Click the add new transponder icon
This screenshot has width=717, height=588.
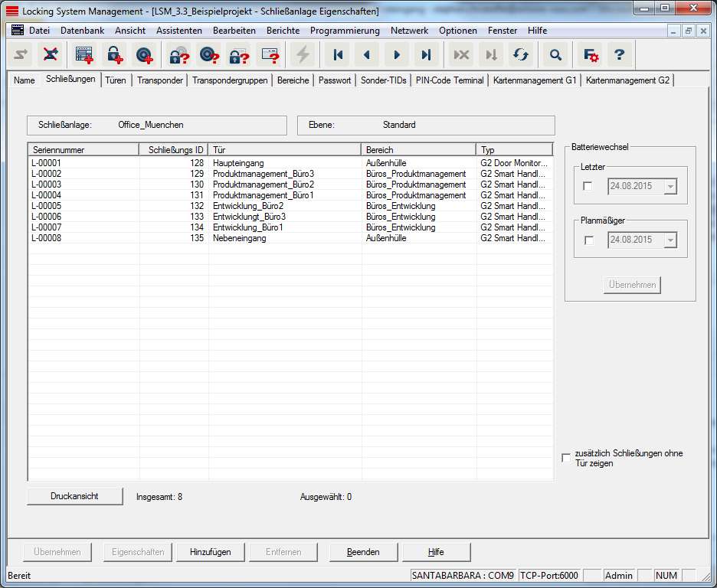point(143,54)
